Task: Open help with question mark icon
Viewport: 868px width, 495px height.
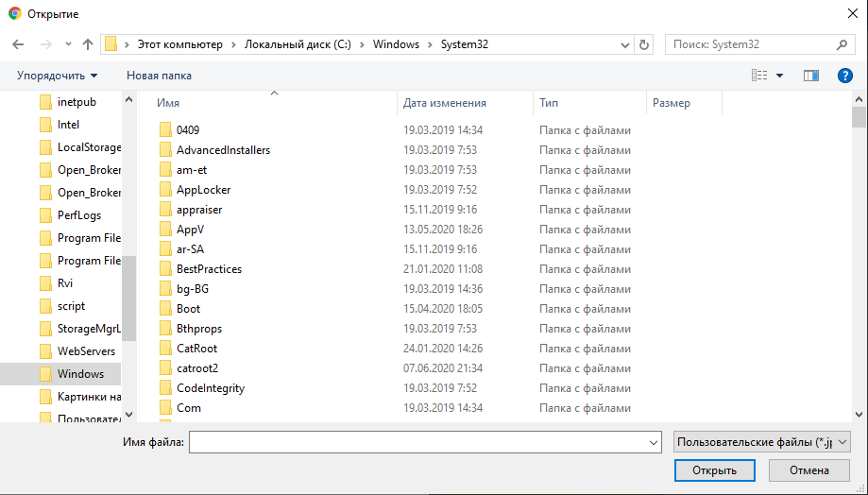Action: (844, 76)
